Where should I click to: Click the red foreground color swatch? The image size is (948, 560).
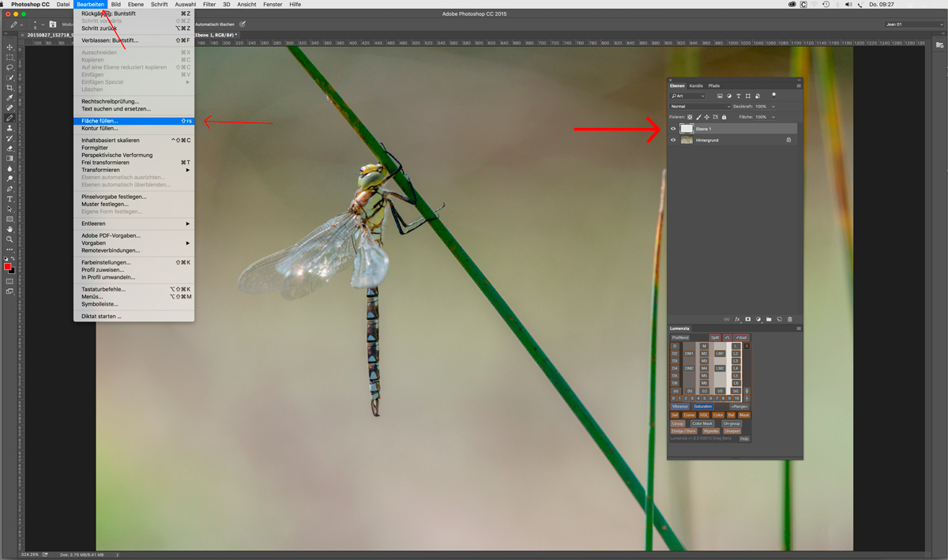pos(8,267)
